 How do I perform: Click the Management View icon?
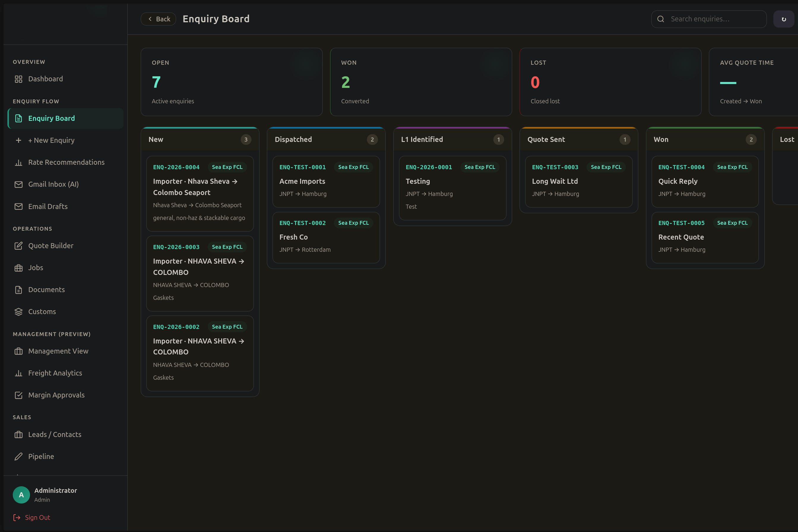click(x=18, y=351)
